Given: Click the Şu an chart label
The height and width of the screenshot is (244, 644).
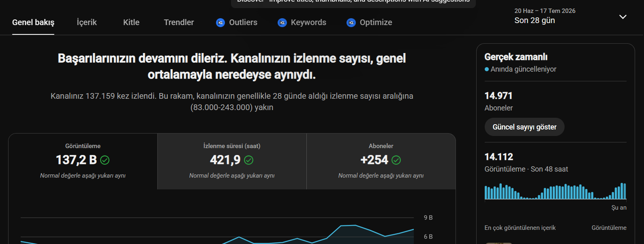Looking at the screenshot, I should 619,208.
